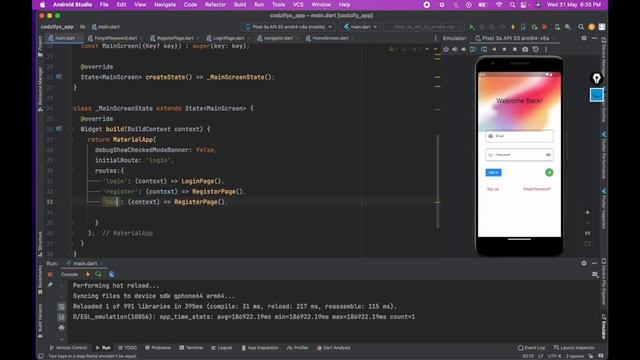Open the Terminal tool window
The width and height of the screenshot is (640, 360).
click(x=191, y=348)
